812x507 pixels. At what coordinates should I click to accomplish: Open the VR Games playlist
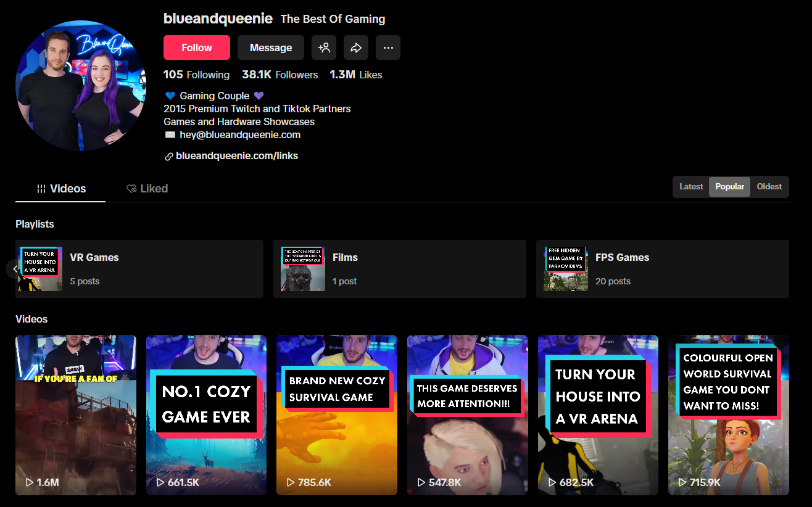139,269
